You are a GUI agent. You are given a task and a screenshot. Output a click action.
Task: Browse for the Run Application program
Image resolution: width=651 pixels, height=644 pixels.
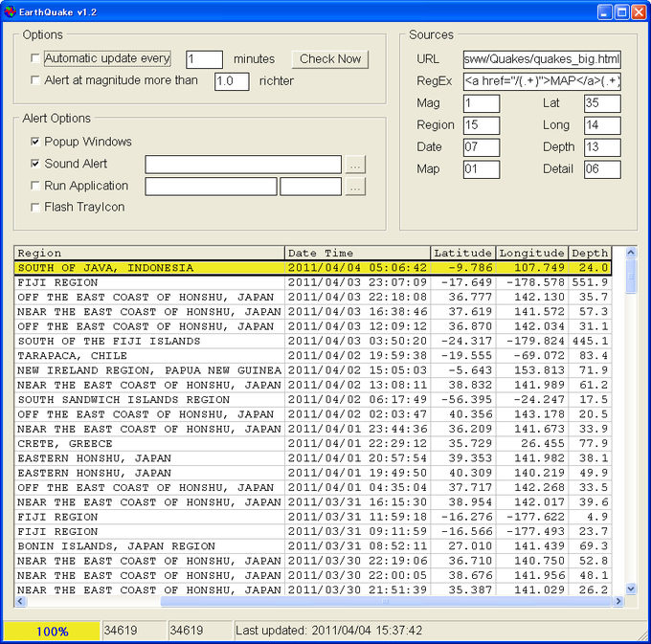(355, 187)
